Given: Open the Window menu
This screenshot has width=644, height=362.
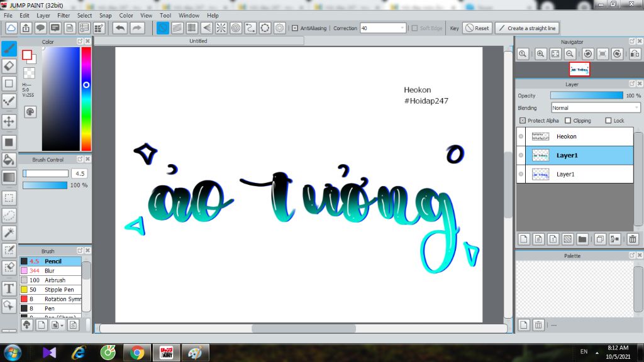Looking at the screenshot, I should [189, 15].
